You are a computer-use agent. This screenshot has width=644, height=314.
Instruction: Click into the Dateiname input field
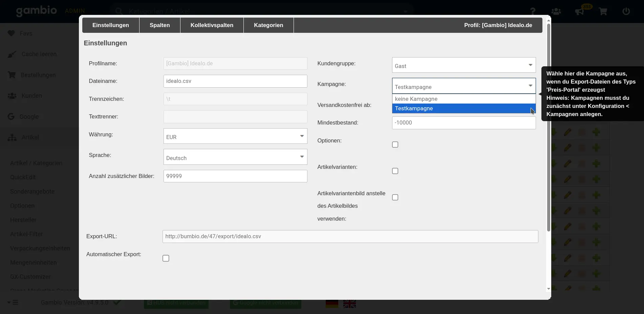pos(235,81)
